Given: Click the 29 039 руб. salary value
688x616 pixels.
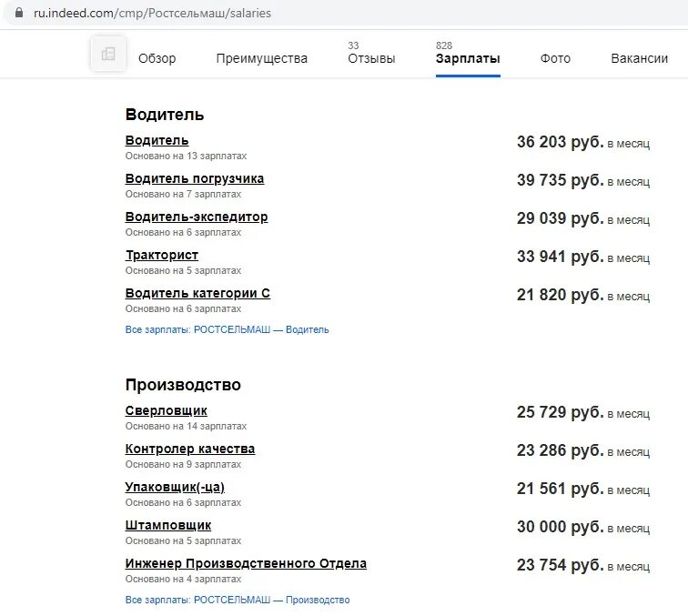Looking at the screenshot, I should coord(561,218).
